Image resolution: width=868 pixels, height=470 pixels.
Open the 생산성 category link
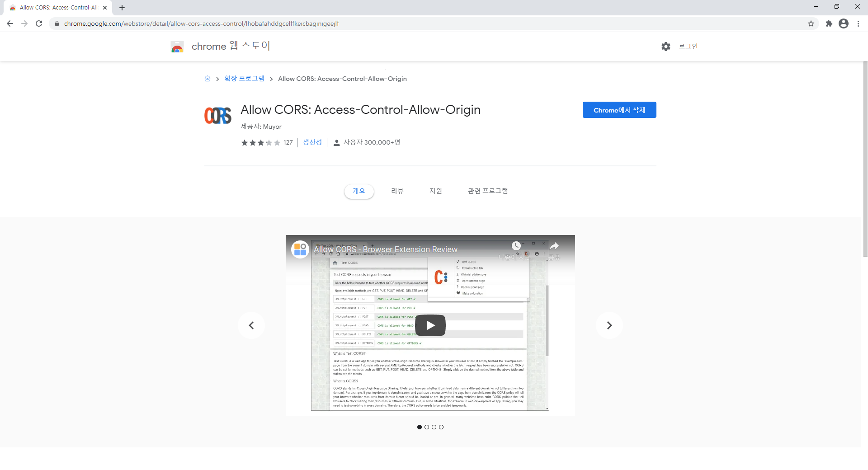coord(312,142)
